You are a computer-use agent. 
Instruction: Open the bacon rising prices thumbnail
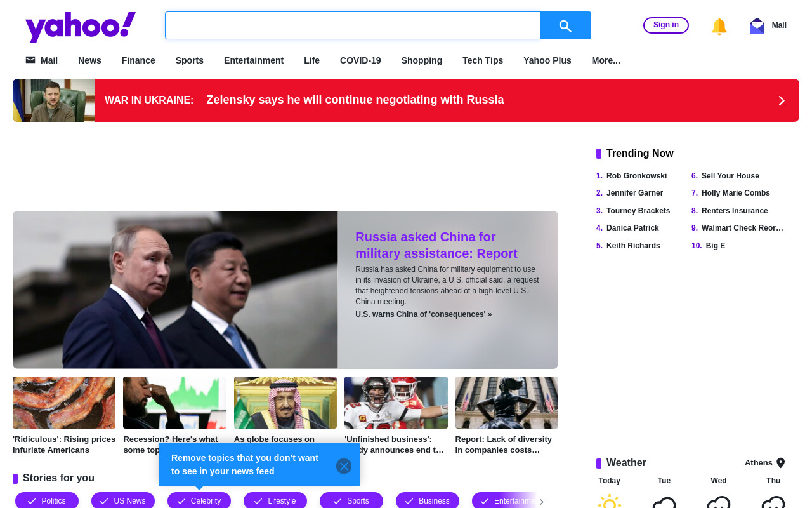[x=64, y=403]
